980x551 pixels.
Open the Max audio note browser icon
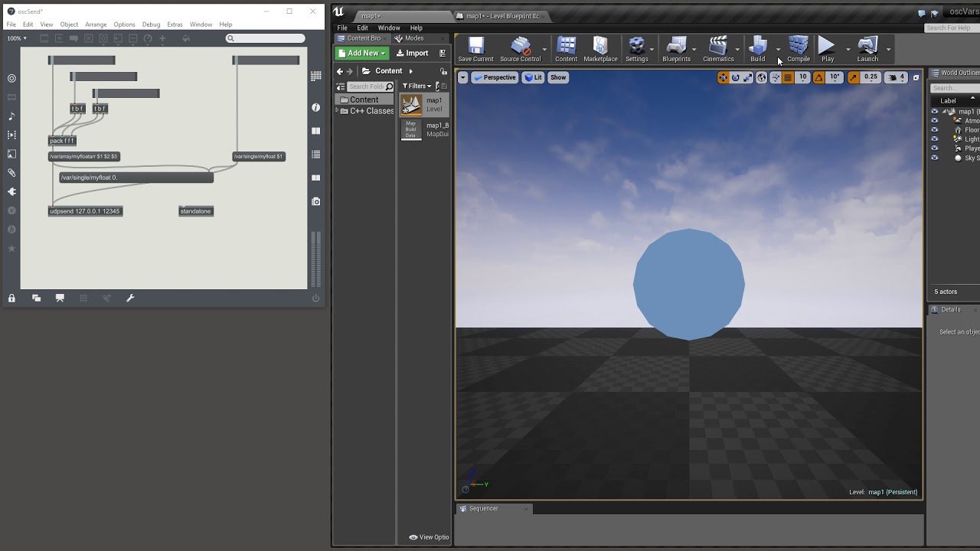pos(11,116)
